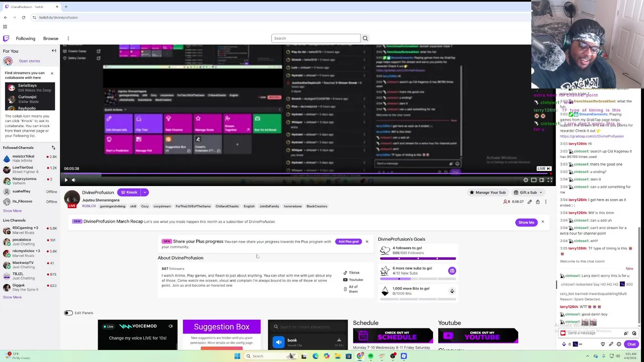Screen dimensions: 644x362
Task: Open Gift a Sub dropdown
Action: point(528,193)
